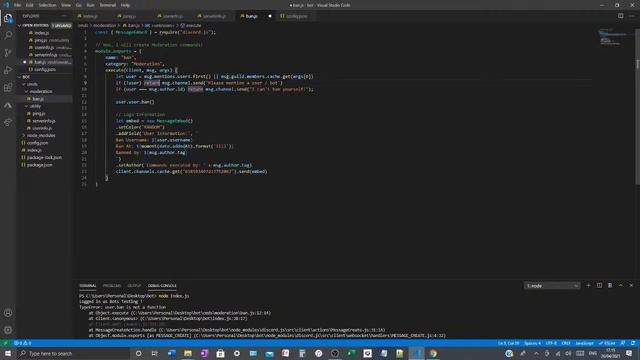Open File Explorer from the taskbar
640x360 pixels.
point(188,353)
